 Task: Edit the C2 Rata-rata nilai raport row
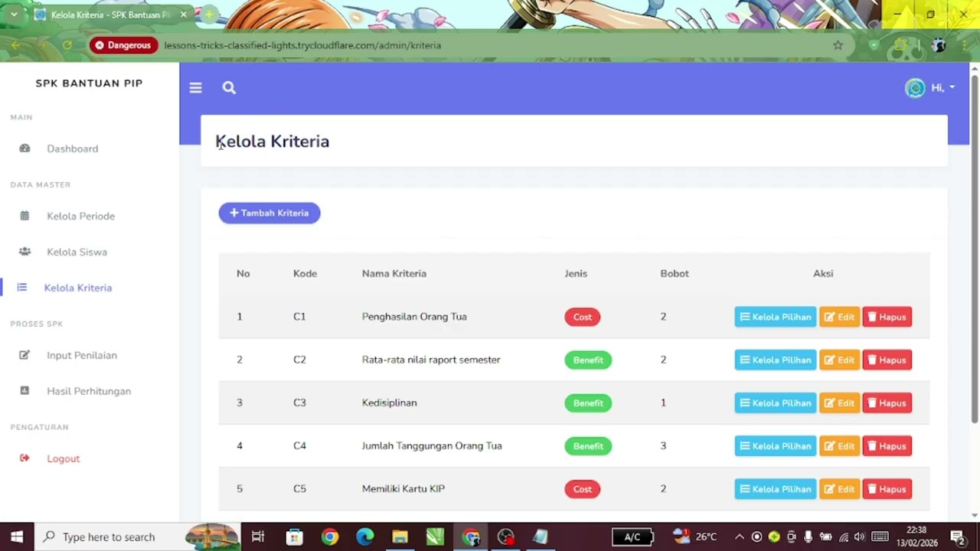(x=840, y=360)
